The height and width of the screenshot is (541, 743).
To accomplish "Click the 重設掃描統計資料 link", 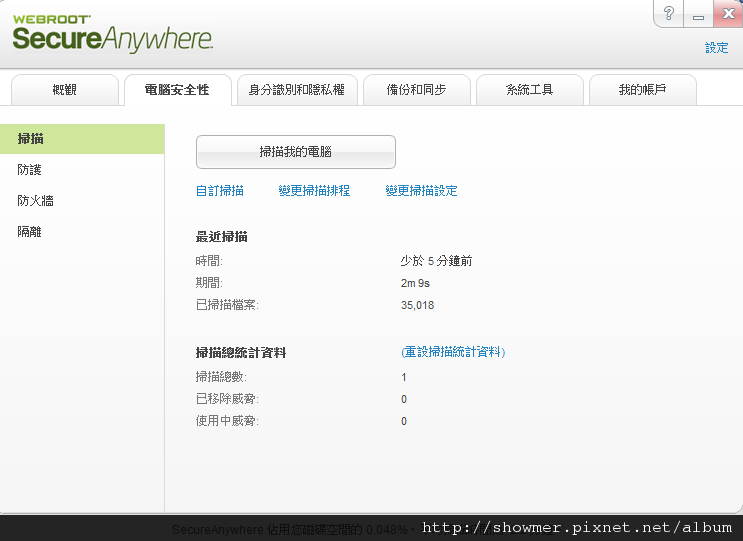I will [x=453, y=352].
